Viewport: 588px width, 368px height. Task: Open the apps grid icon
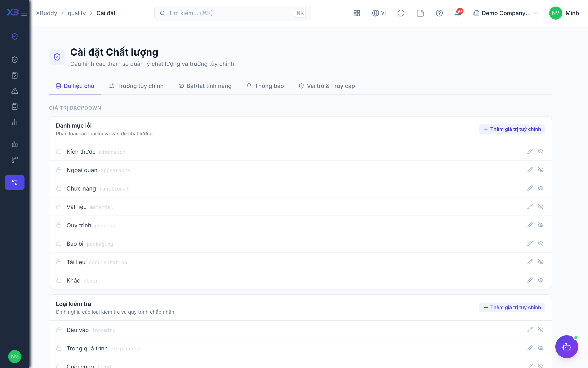[x=357, y=13]
